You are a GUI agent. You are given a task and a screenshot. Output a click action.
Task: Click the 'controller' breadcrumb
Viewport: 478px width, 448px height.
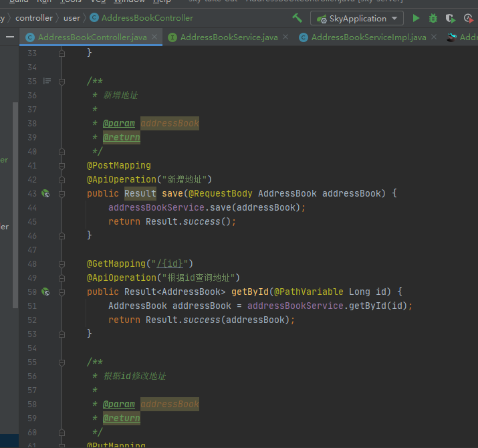(34, 18)
